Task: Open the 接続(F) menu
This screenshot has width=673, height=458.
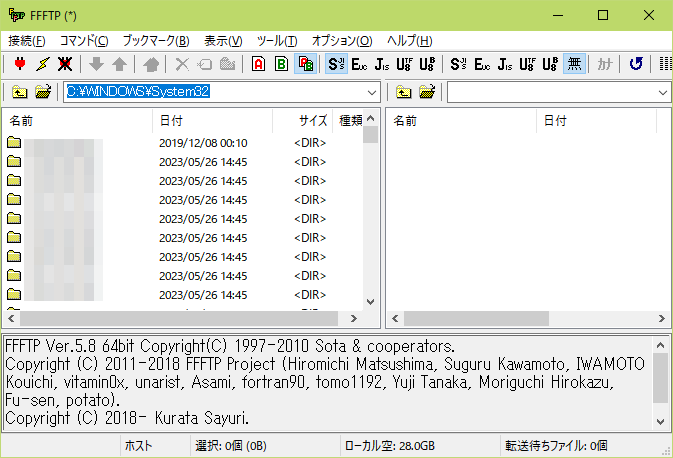Action: click(27, 41)
